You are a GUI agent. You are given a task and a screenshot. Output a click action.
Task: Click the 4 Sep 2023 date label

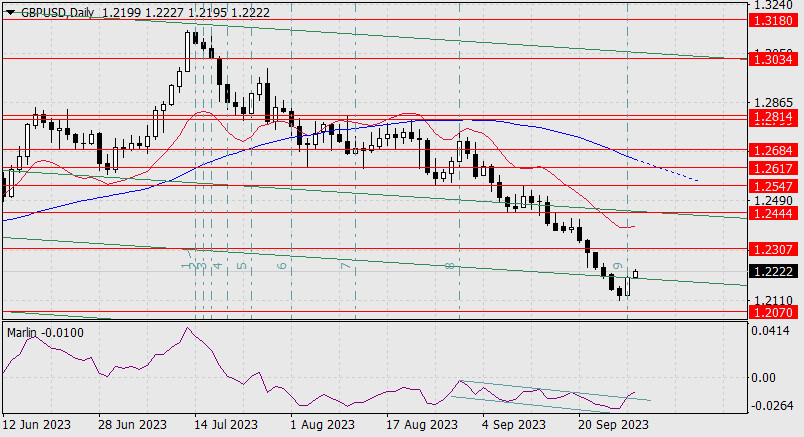(x=515, y=425)
